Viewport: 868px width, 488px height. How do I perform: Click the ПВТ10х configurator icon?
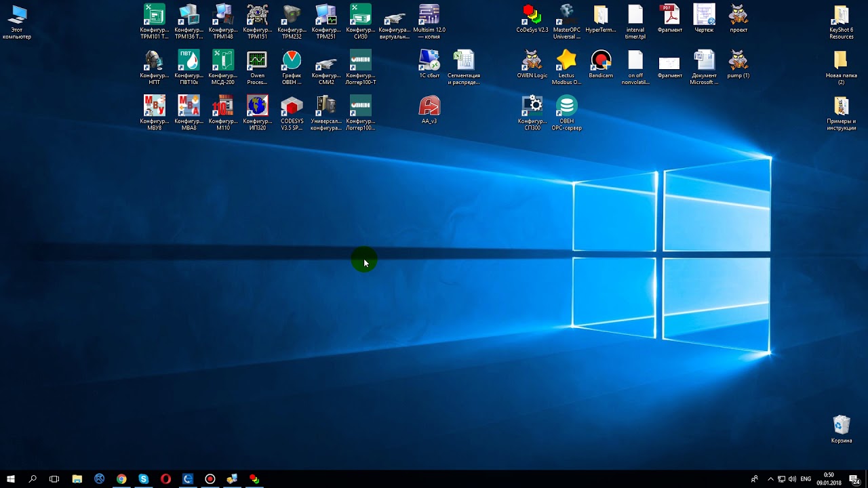[189, 67]
